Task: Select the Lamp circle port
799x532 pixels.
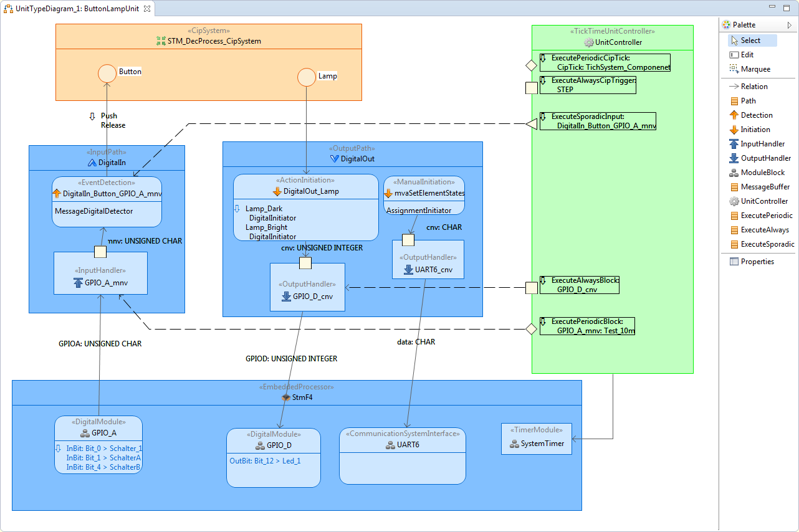Action: 306,77
